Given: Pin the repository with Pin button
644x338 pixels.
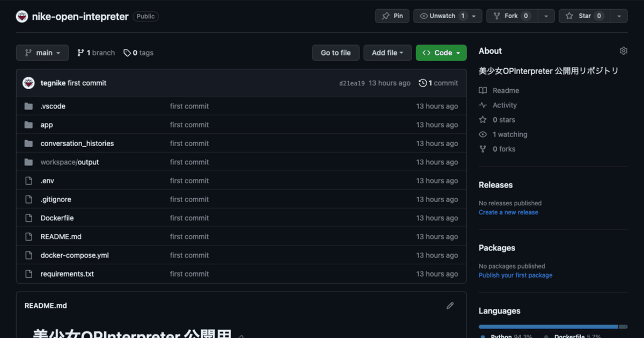Looking at the screenshot, I should 392,16.
